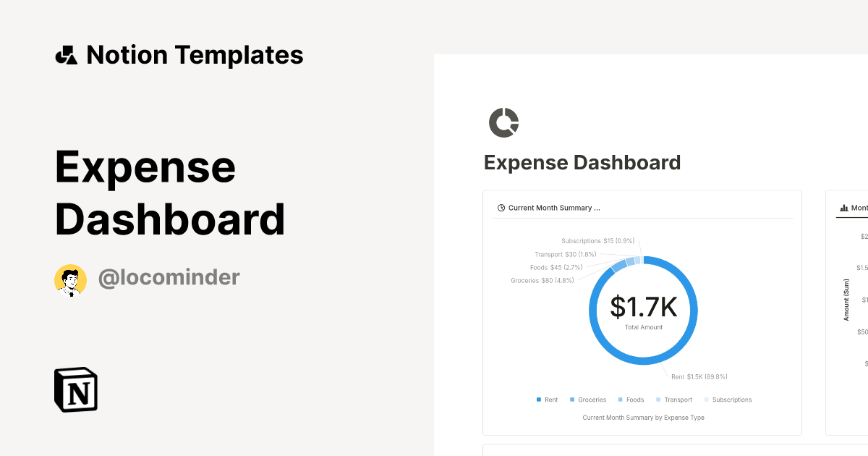Viewport: 868px width, 456px height.
Task: Click the Rent $1.5K (89.8%) callout label
Action: tap(699, 376)
